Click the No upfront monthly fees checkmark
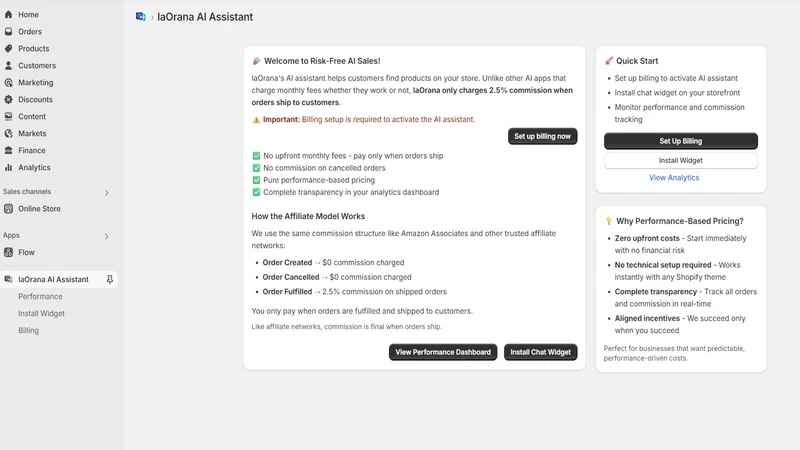The image size is (800, 450). pos(256,156)
